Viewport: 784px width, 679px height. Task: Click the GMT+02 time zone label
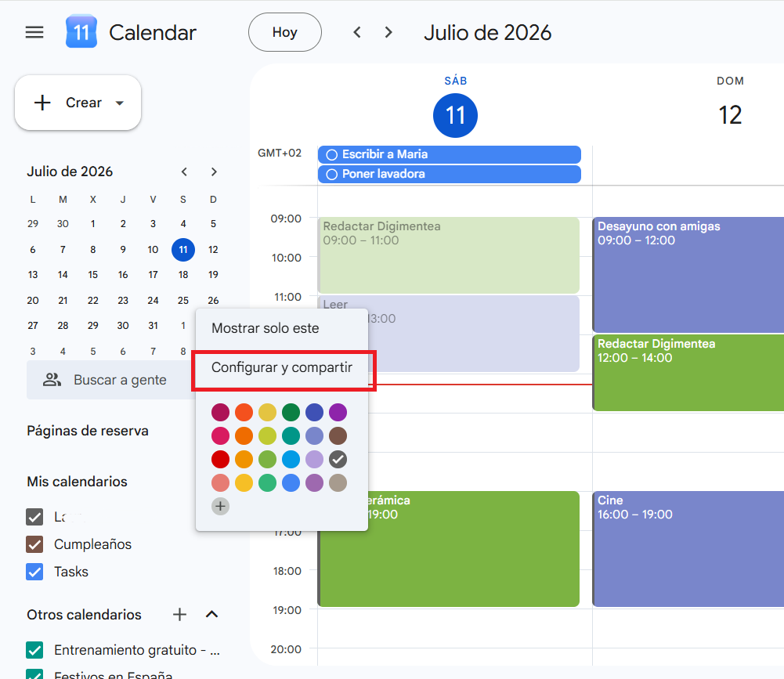point(280,153)
